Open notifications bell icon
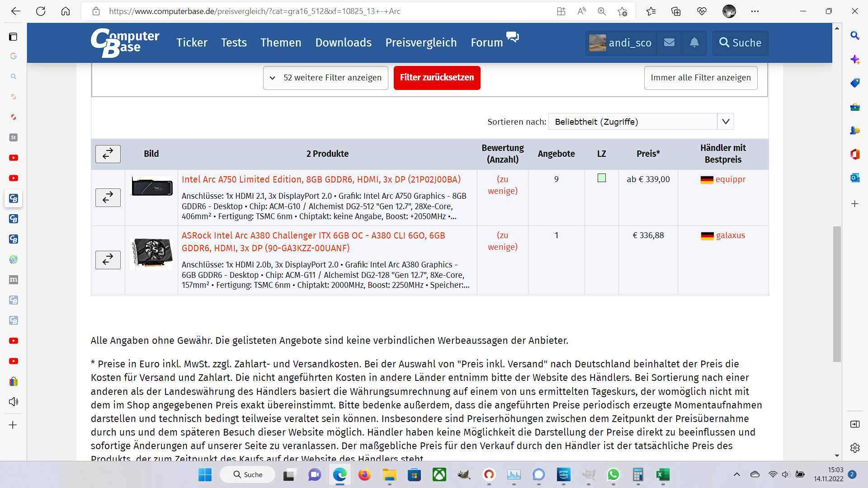868x488 pixels. click(694, 42)
